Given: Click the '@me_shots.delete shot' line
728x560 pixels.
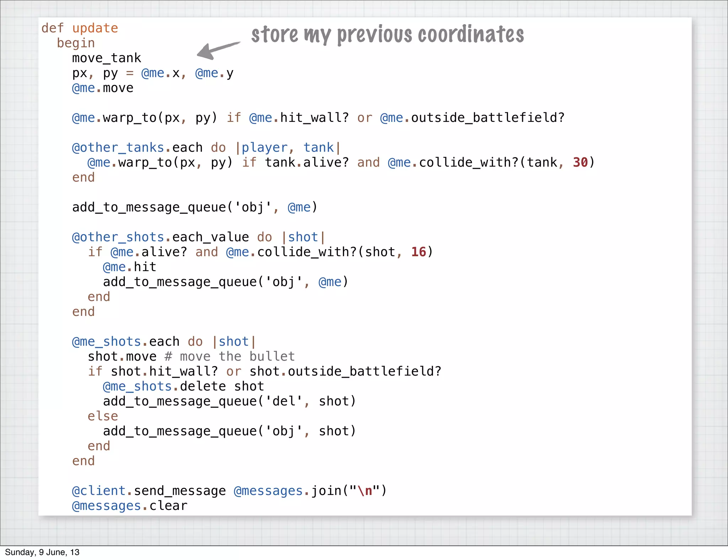Looking at the screenshot, I should point(183,386).
